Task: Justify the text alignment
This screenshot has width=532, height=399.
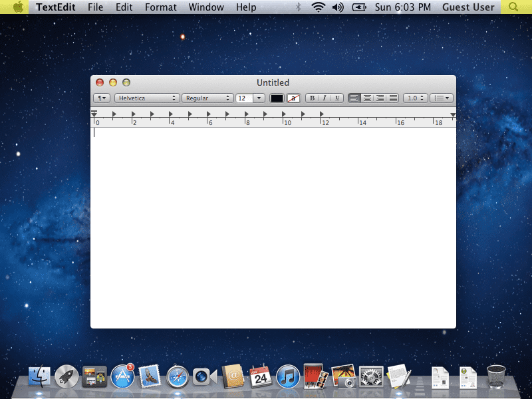Action: click(x=393, y=98)
